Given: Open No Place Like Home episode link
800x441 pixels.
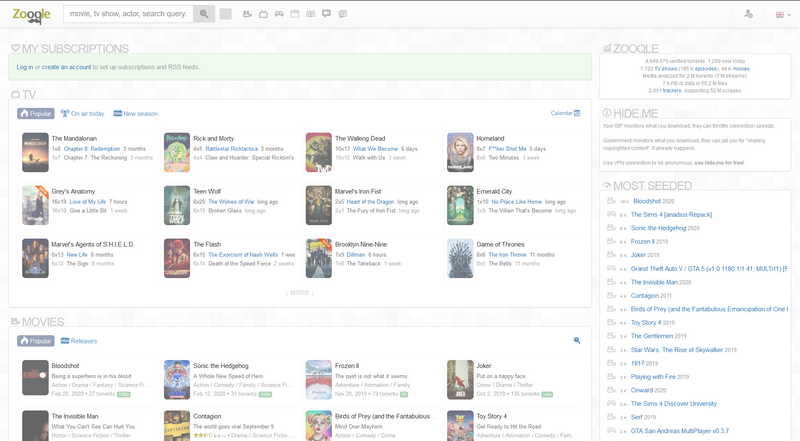Looking at the screenshot, I should point(516,202).
